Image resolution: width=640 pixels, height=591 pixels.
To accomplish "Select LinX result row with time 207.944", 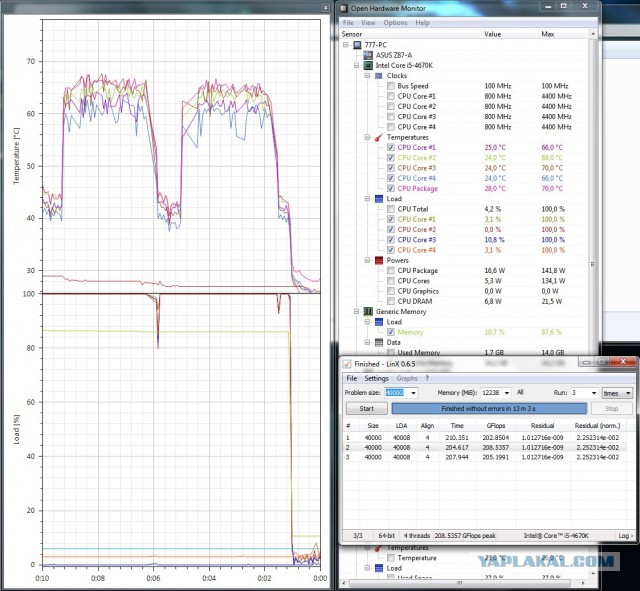I will click(x=484, y=457).
